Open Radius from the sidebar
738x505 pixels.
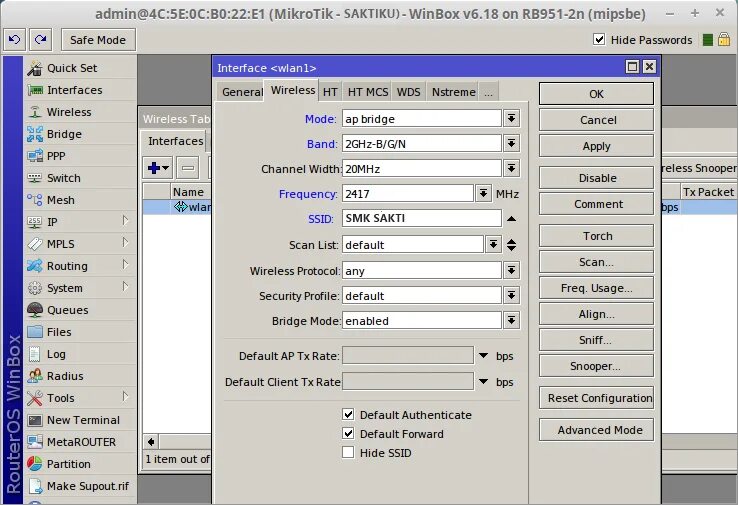(x=65, y=376)
